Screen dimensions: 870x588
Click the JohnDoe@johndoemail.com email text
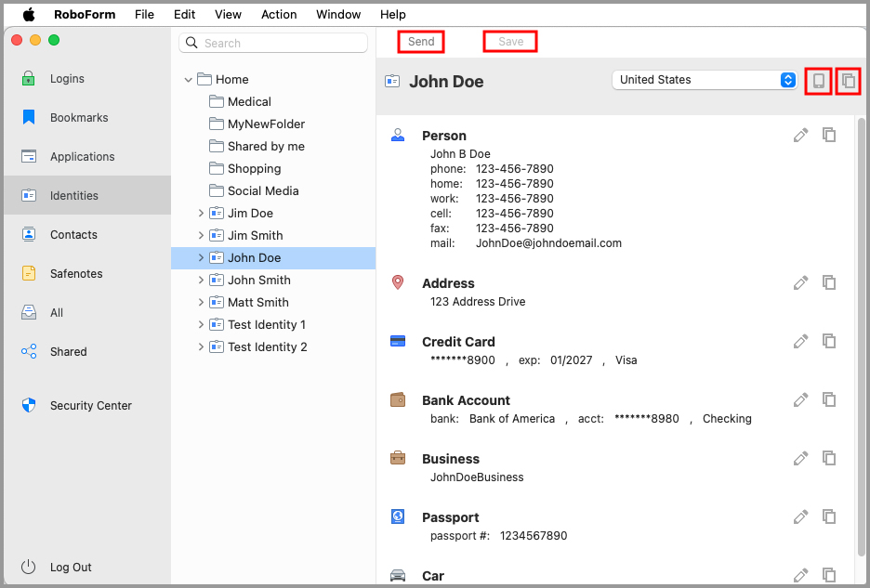[548, 243]
